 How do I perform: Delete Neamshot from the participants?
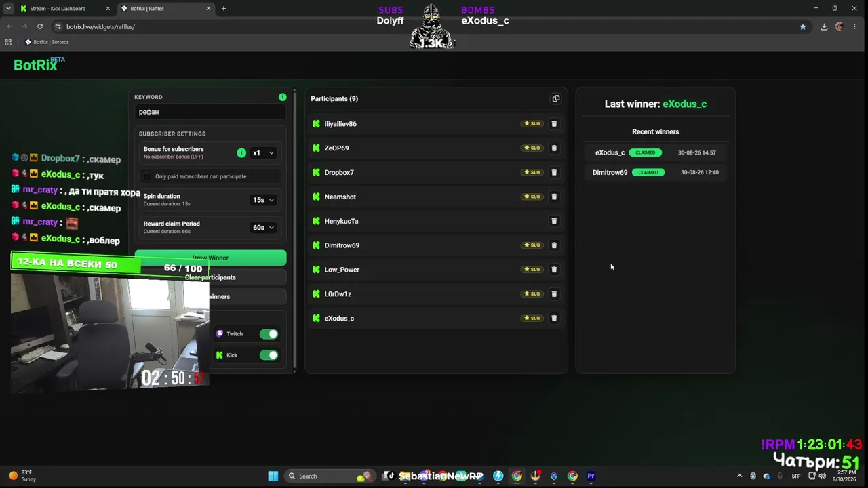click(554, 197)
